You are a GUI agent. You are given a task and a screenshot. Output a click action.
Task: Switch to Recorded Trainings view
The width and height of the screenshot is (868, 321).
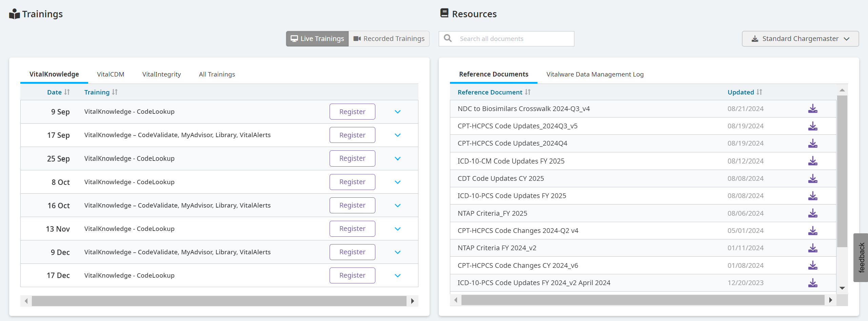click(389, 39)
